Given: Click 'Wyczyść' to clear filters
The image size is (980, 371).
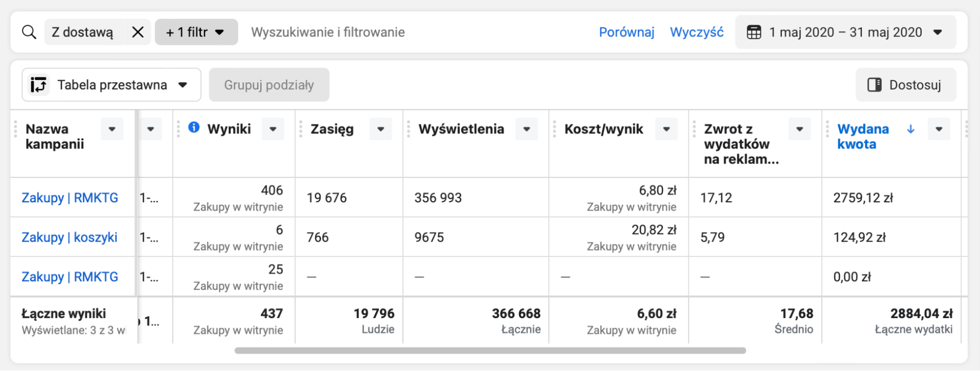Looking at the screenshot, I should pos(696,32).
